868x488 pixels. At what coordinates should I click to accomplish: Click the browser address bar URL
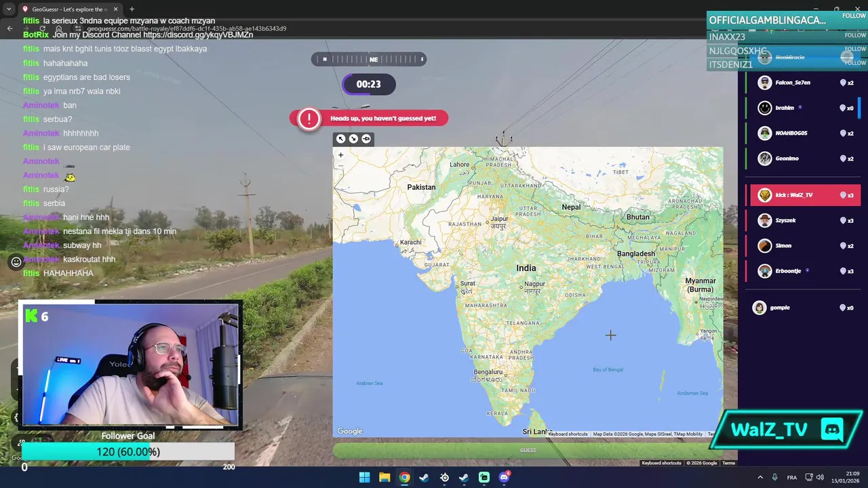(186, 28)
